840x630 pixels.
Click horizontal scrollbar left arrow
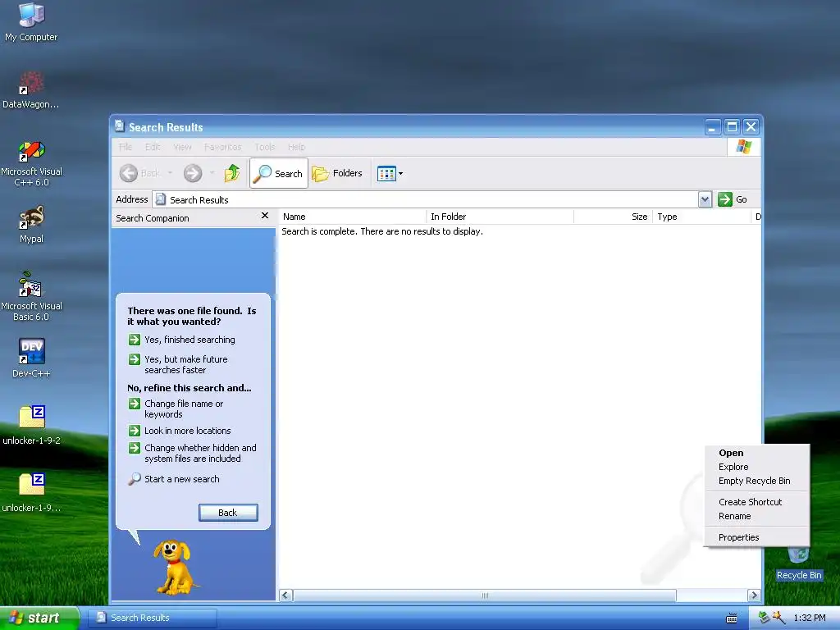click(x=286, y=596)
